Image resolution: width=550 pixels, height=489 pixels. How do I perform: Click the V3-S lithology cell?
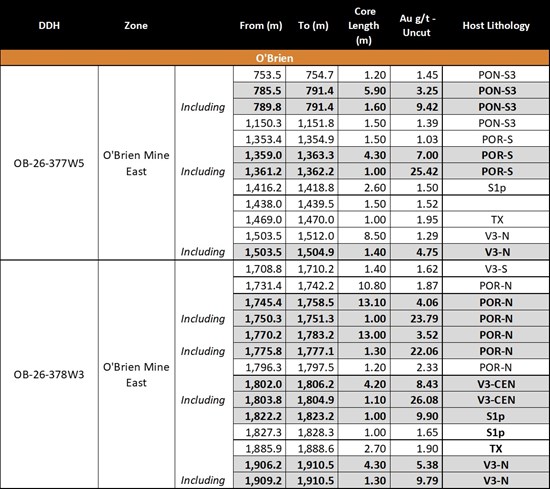pyautogui.click(x=496, y=269)
